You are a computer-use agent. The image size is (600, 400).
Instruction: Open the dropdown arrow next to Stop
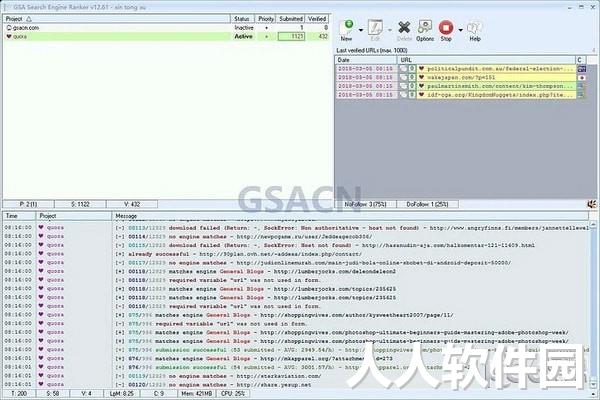pyautogui.click(x=460, y=30)
